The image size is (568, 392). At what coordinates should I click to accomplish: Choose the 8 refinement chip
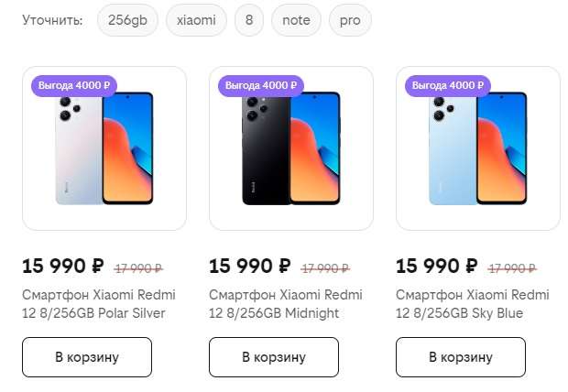tap(248, 20)
